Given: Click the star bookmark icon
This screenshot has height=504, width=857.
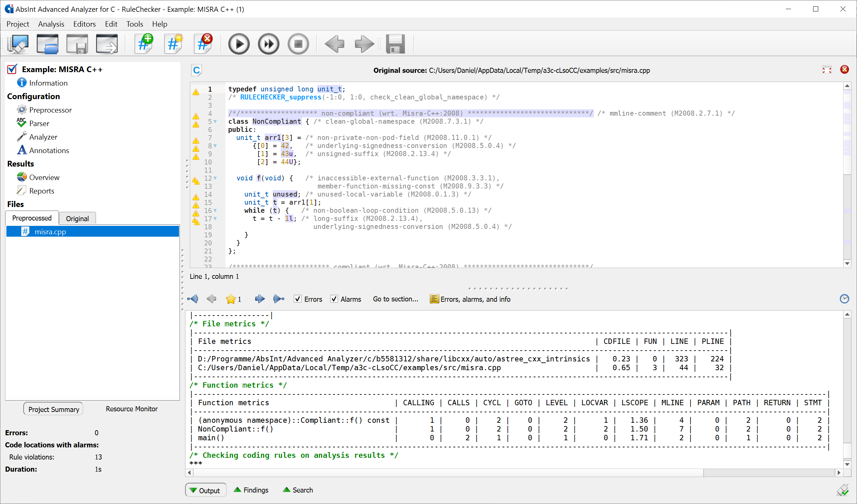Looking at the screenshot, I should 231,299.
